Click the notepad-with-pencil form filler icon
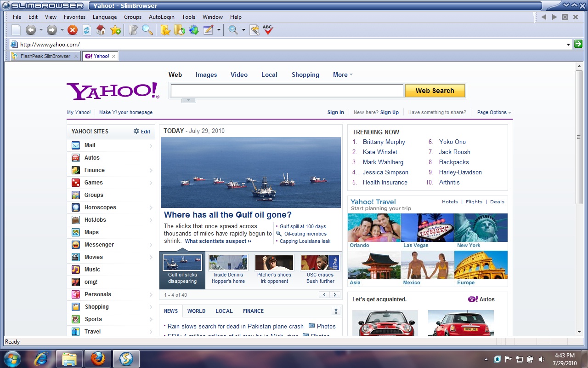 click(208, 30)
